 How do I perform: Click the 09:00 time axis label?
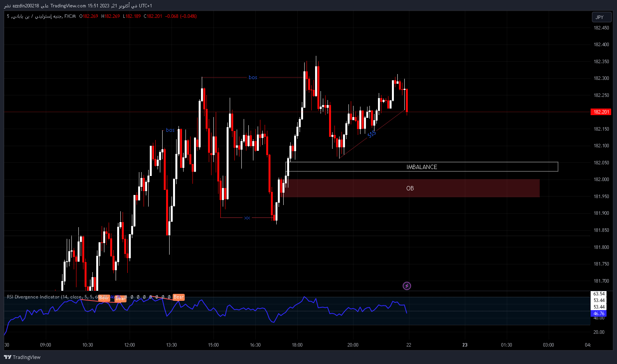(46, 345)
